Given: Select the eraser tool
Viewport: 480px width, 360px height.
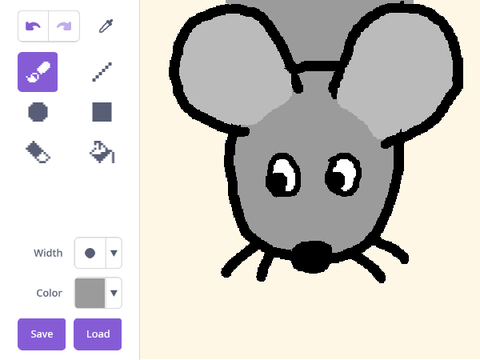Looking at the screenshot, I should [x=38, y=152].
